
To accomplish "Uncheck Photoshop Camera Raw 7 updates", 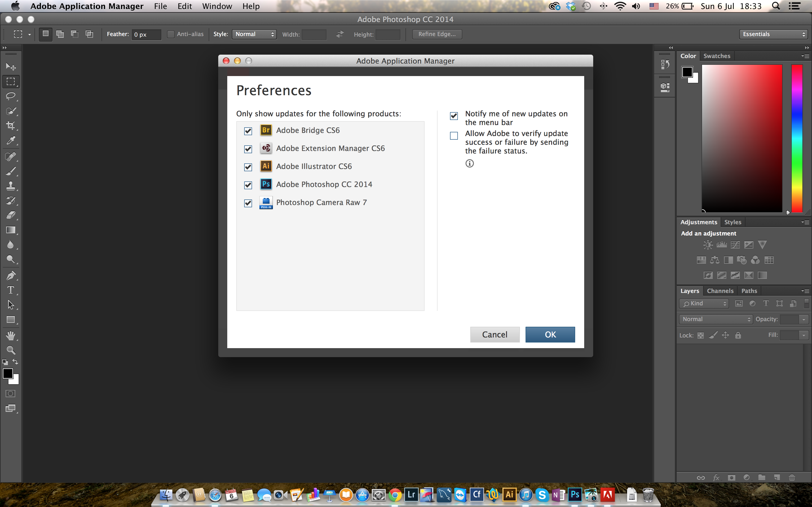I will coord(248,203).
